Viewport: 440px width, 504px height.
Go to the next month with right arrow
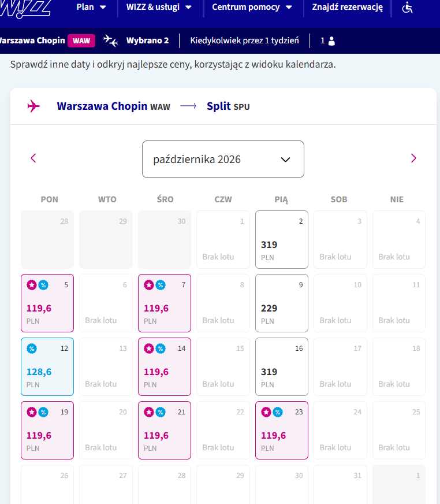point(413,158)
